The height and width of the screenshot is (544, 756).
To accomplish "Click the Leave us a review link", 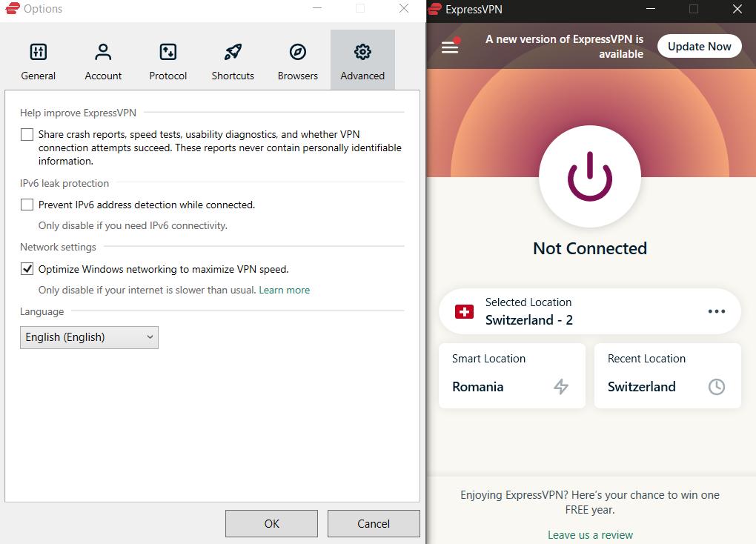I will [589, 534].
